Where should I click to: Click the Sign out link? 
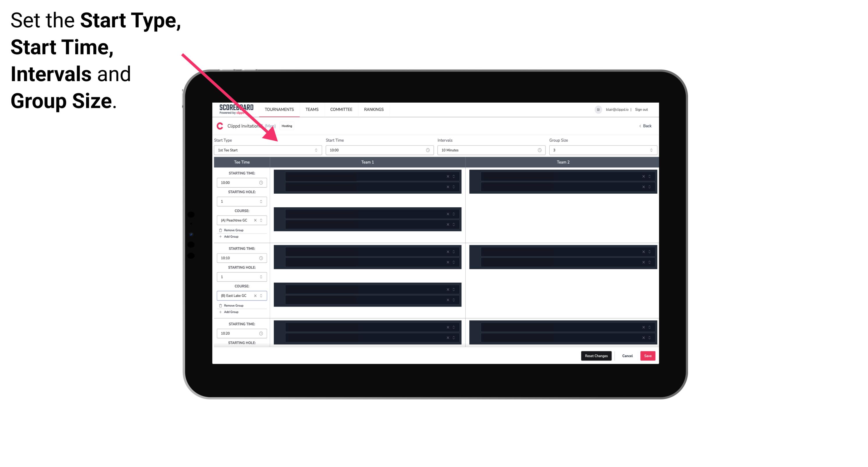tap(644, 109)
